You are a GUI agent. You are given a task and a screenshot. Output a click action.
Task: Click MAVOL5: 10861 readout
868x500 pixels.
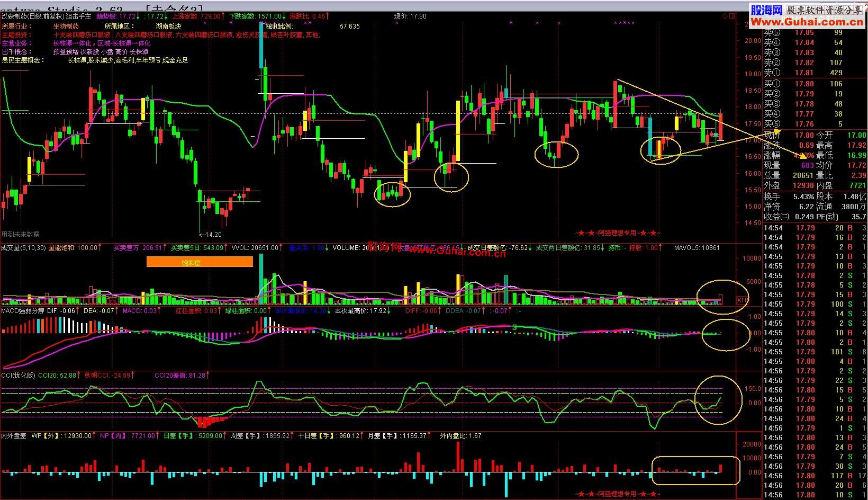click(x=697, y=247)
